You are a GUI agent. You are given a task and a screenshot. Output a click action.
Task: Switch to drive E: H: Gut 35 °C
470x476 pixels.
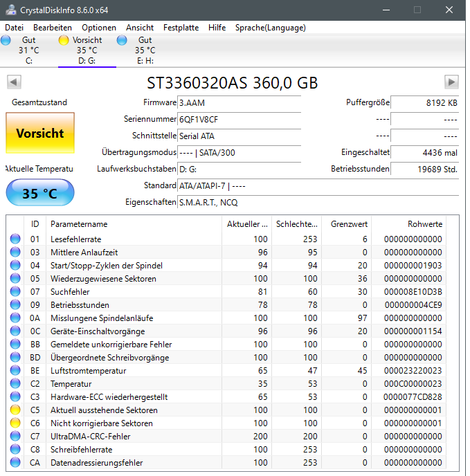(145, 51)
